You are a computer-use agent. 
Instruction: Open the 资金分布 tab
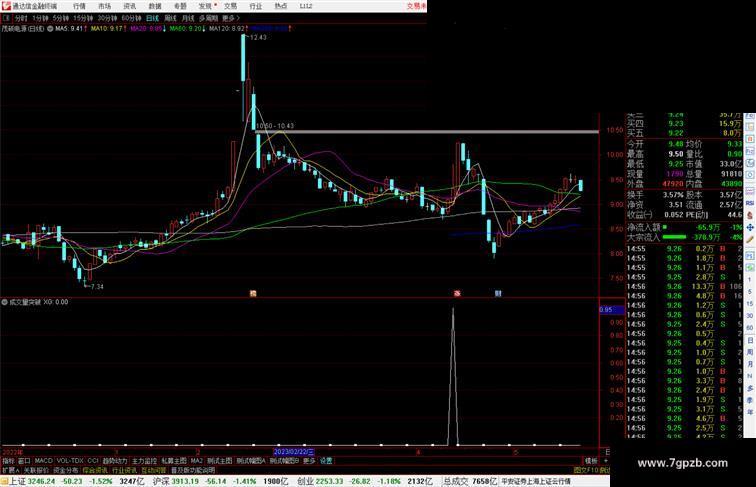point(66,470)
